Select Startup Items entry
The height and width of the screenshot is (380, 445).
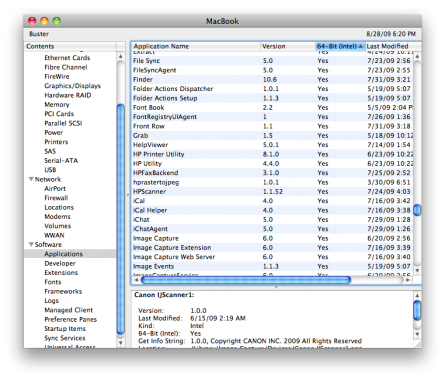pos(65,328)
